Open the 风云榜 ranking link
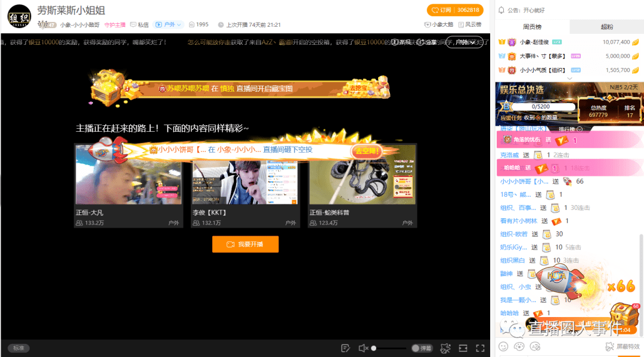 click(470, 24)
